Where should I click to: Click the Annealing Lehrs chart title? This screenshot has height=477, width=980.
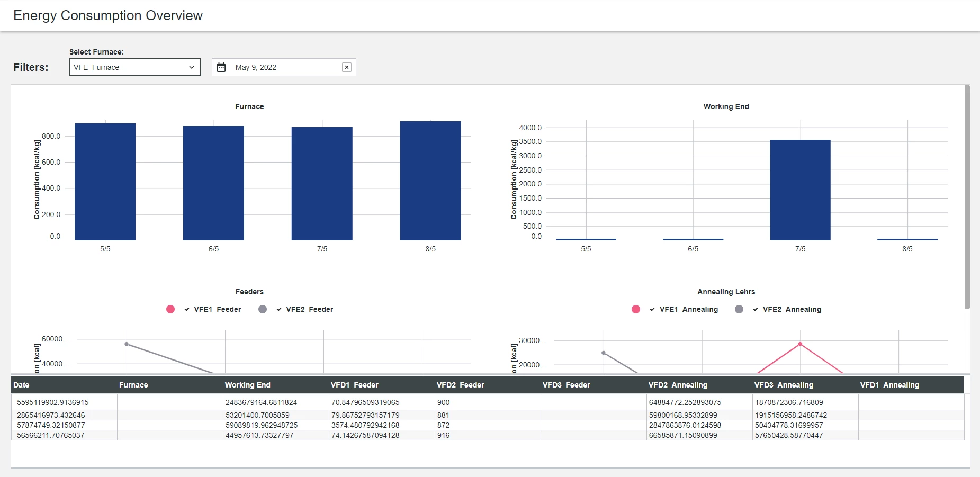726,292
